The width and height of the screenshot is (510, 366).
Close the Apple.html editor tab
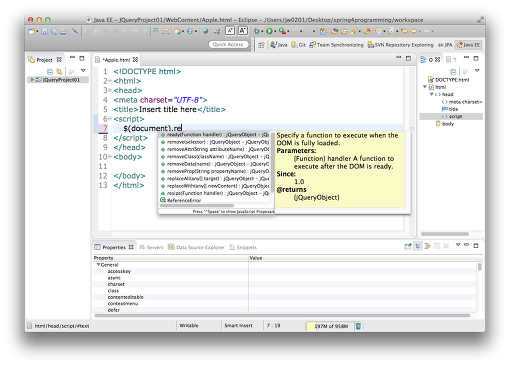(x=135, y=60)
